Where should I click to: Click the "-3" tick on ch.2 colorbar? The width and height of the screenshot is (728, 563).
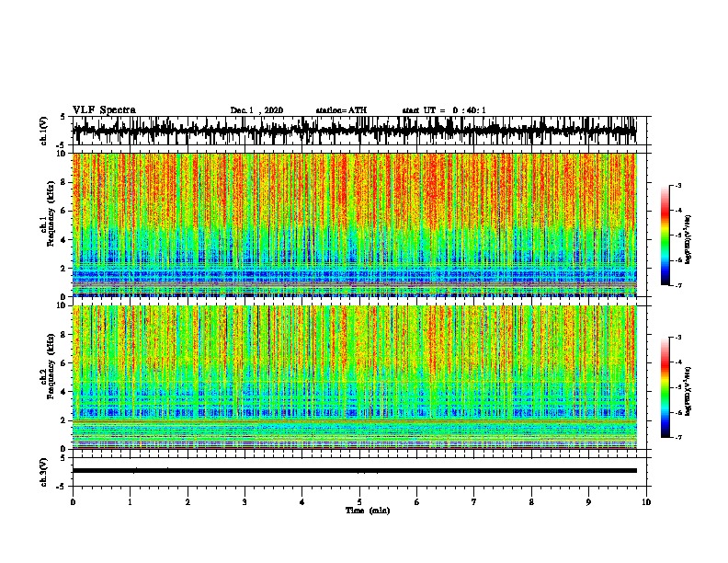(678, 338)
